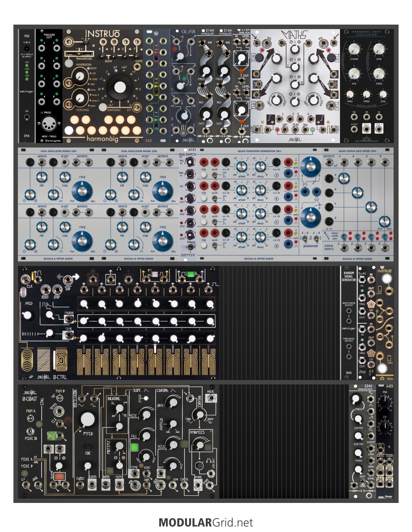The height and width of the screenshot is (532, 412).
Task: Click OUT 1 jack on Harmonic Shift Oscillator
Action: tap(366, 129)
